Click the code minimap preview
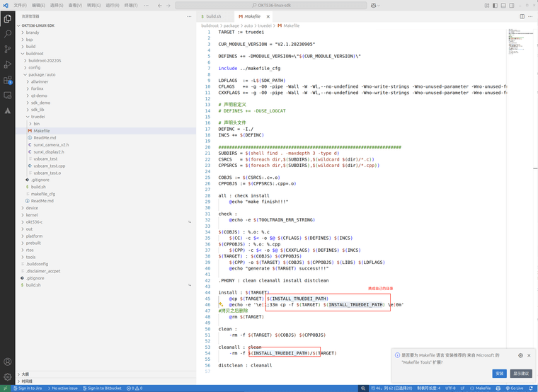 pos(520,42)
